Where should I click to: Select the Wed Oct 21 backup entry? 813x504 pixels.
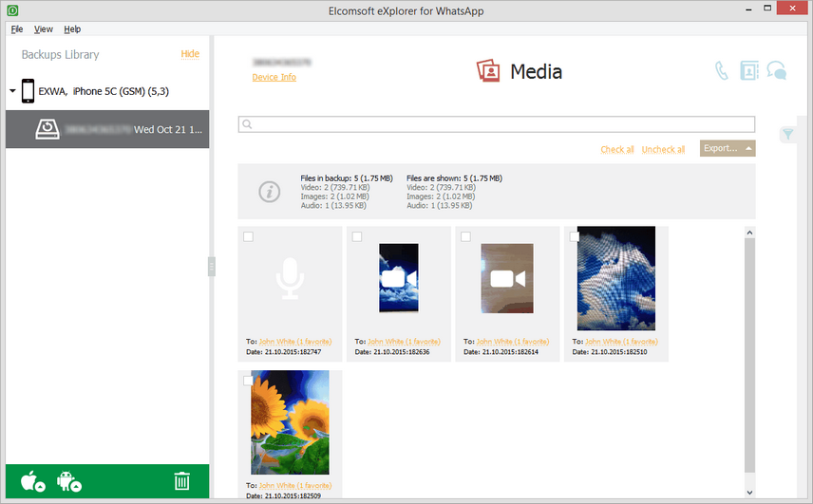[x=107, y=129]
